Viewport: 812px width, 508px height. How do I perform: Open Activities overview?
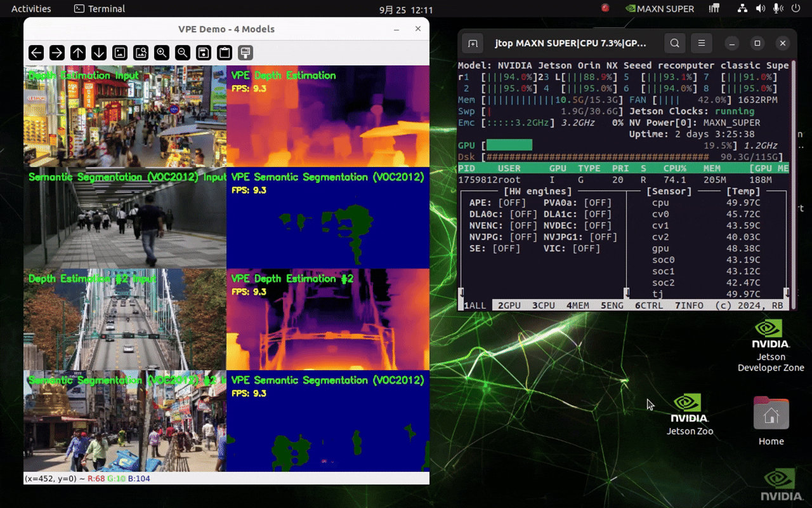click(31, 9)
